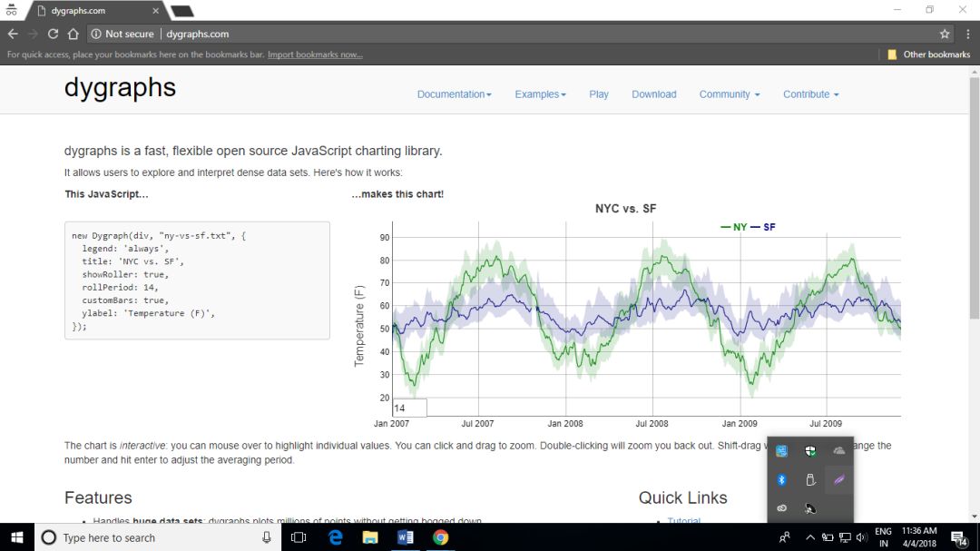Click the NY legend entry on chart

pyautogui.click(x=734, y=227)
